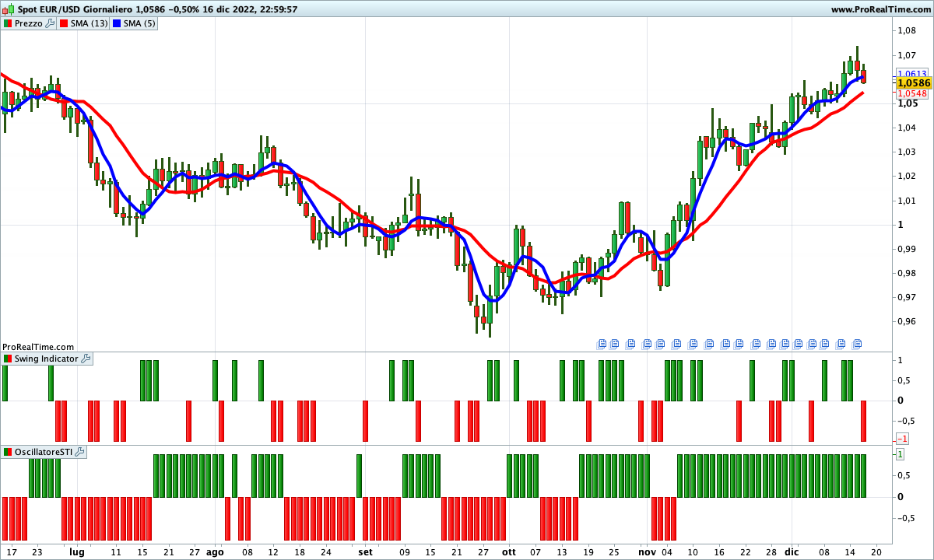Select the SMA (5) legend label

pyautogui.click(x=140, y=23)
